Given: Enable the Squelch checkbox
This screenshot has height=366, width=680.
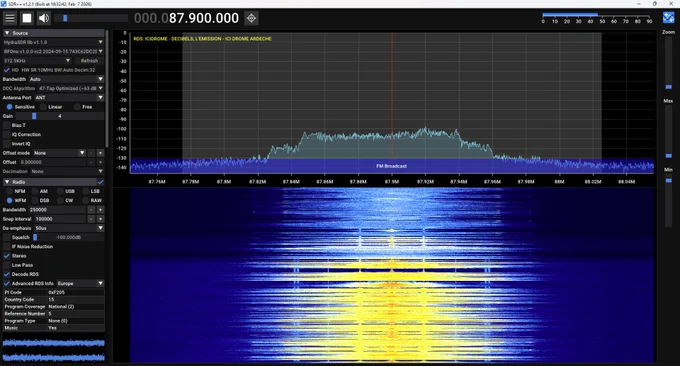Looking at the screenshot, I should point(7,237).
